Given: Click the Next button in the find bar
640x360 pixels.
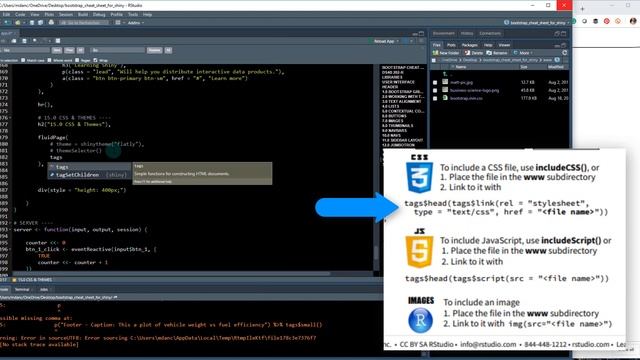Looking at the screenshot, I should (57, 50).
